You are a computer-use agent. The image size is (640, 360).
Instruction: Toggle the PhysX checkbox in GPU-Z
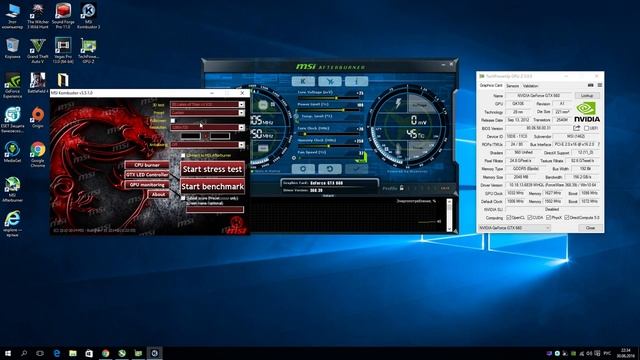coord(549,218)
